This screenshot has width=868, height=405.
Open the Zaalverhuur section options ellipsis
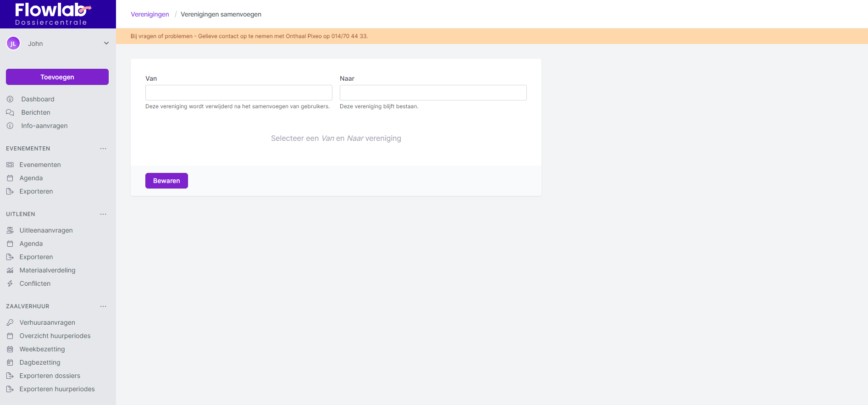pos(103,306)
